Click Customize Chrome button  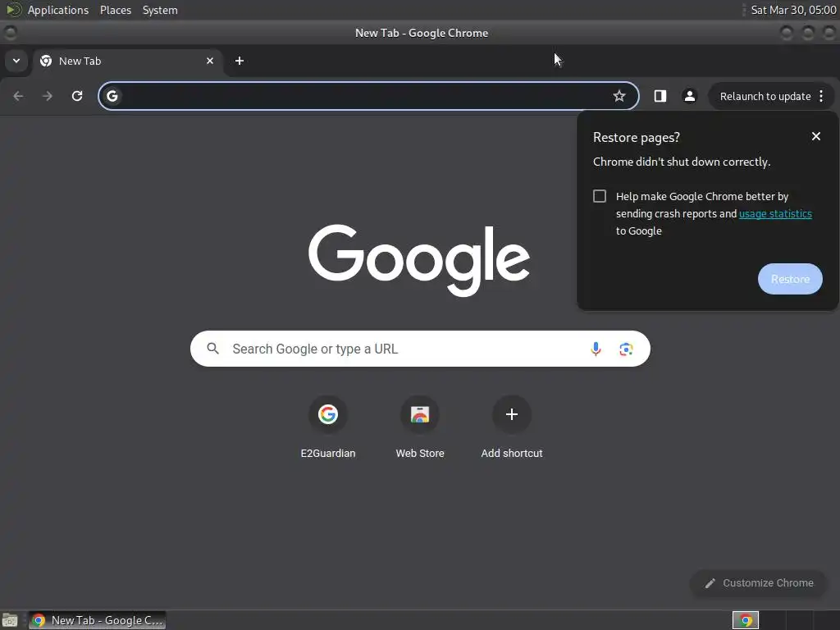click(759, 583)
